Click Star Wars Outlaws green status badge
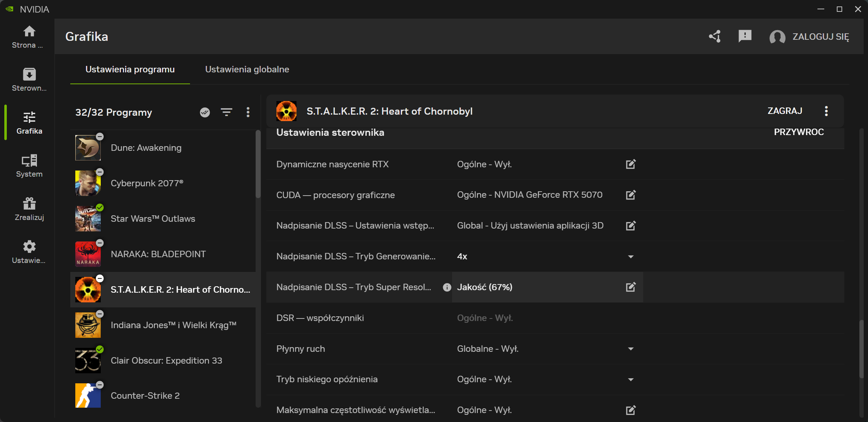The width and height of the screenshot is (868, 422). (100, 207)
